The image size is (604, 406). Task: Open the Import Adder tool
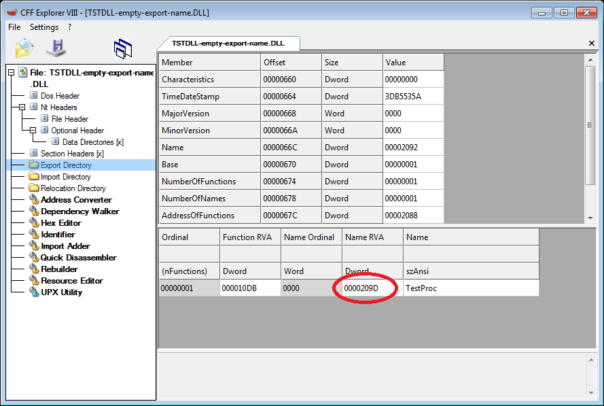65,246
